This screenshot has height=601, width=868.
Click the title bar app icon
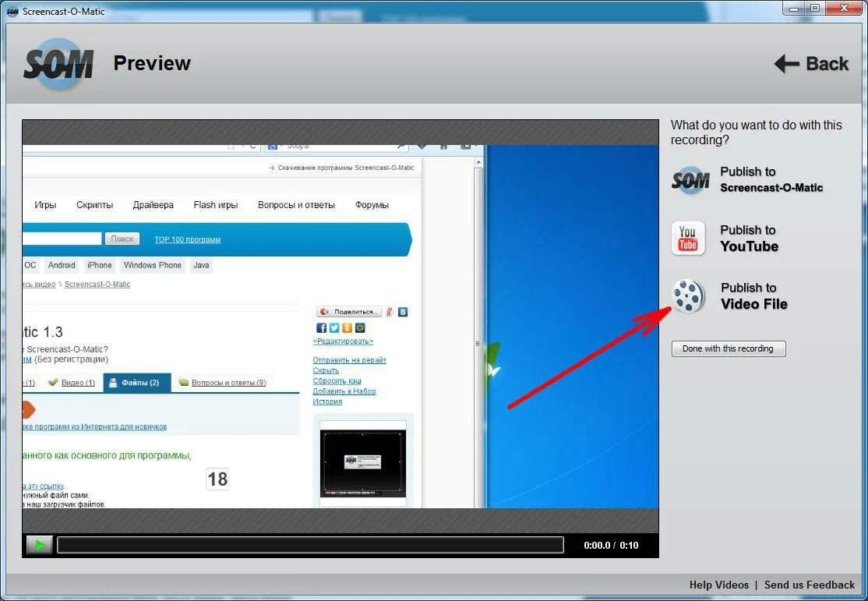point(12,11)
